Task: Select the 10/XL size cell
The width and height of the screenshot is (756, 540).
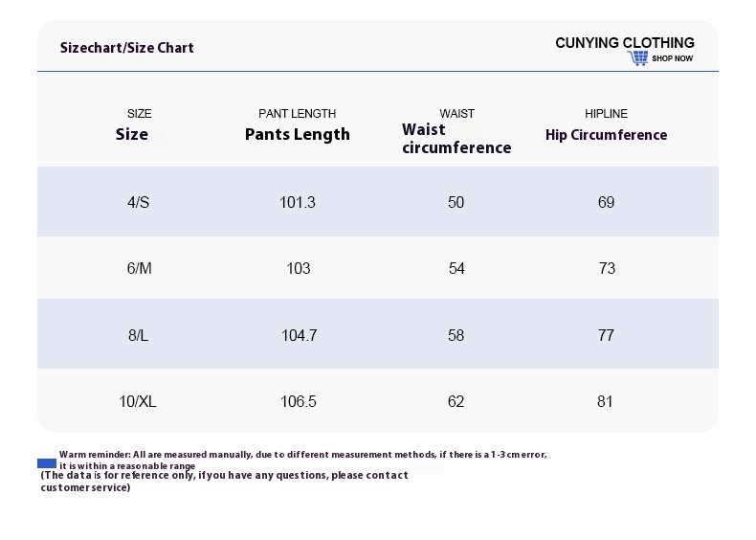Action: click(138, 401)
